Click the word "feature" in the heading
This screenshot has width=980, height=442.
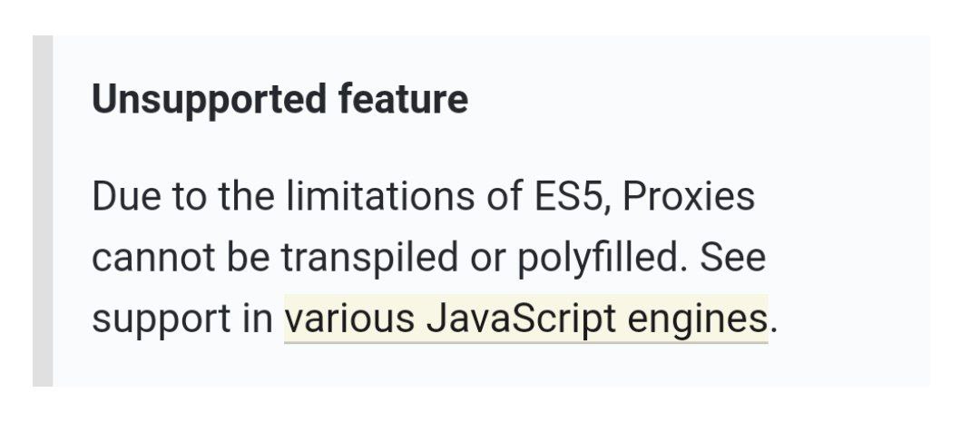[403, 98]
